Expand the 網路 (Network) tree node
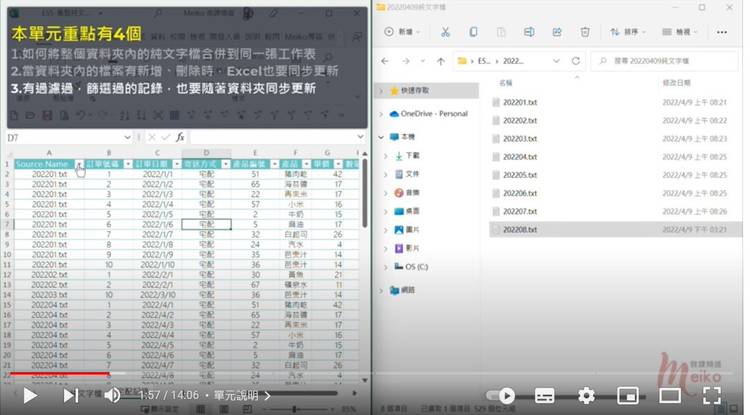Screen dimensions: 750x415 381,290
